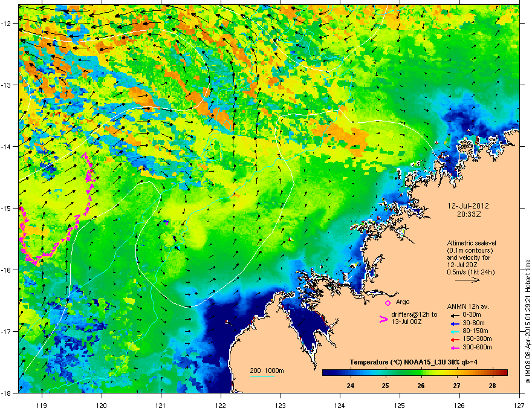Click the '20:33Z' time label

click(x=469, y=215)
